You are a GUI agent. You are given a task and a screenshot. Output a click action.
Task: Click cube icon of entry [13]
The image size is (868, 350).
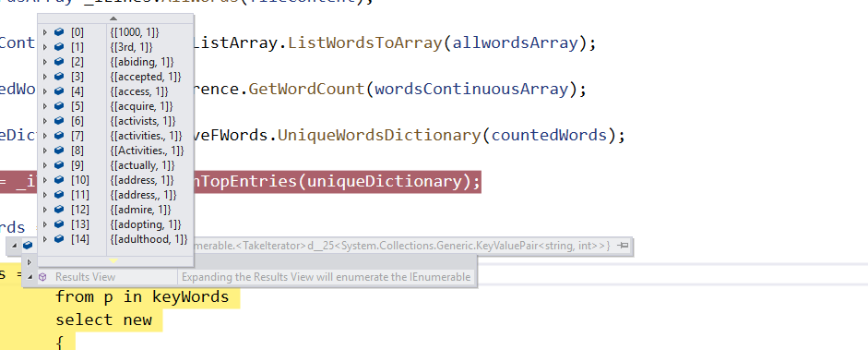(x=59, y=224)
